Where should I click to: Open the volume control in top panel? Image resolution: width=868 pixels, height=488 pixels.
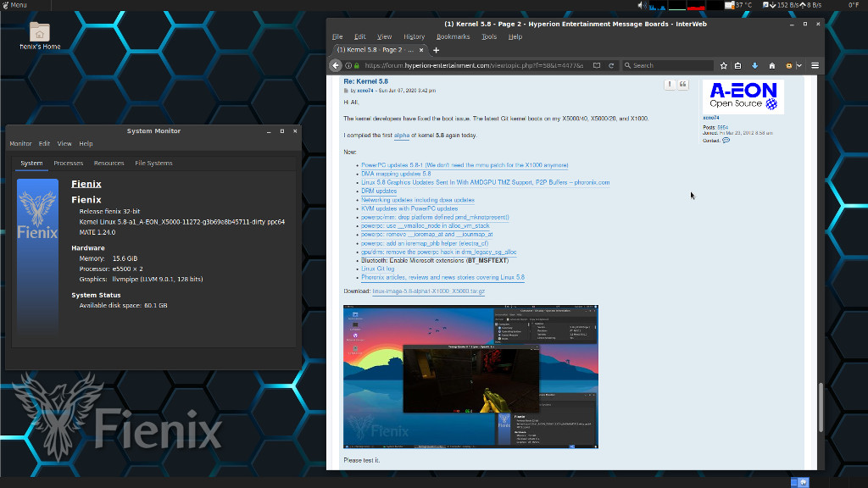pos(641,5)
